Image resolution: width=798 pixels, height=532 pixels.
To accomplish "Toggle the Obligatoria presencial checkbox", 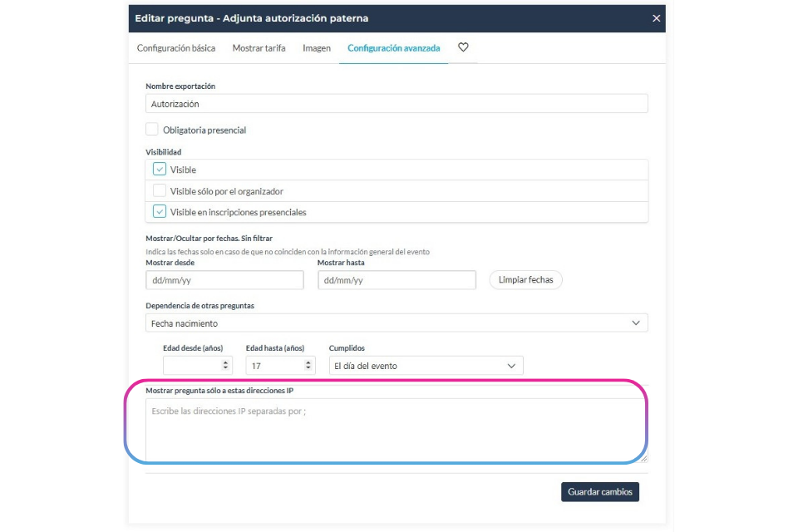I will (x=151, y=130).
